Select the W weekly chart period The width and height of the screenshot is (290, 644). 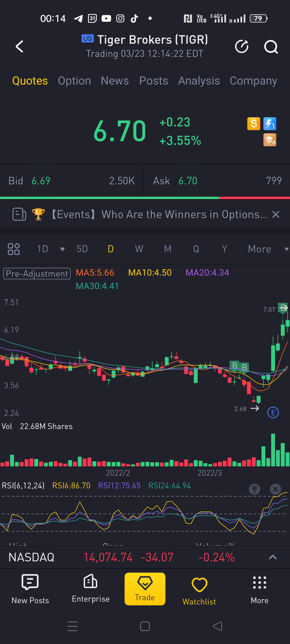coord(139,249)
